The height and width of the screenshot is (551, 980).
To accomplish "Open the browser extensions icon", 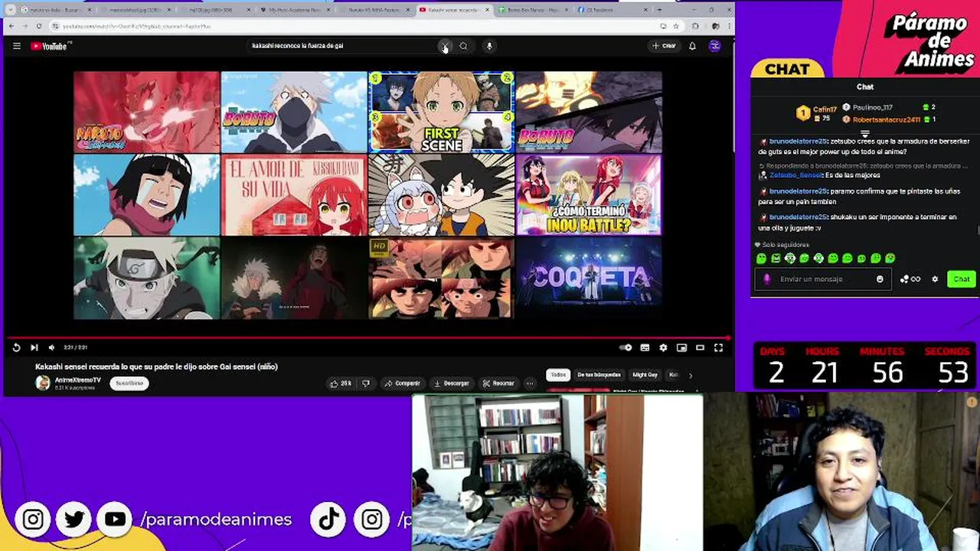I will [x=695, y=26].
